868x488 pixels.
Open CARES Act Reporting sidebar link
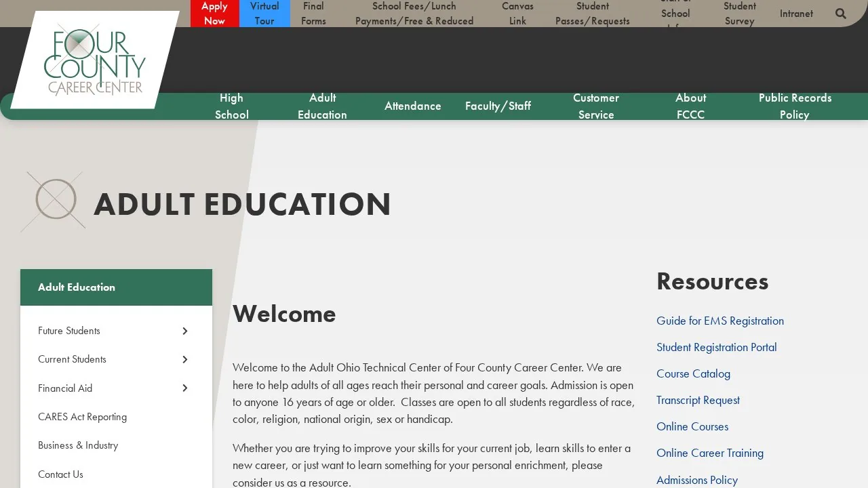(x=82, y=417)
